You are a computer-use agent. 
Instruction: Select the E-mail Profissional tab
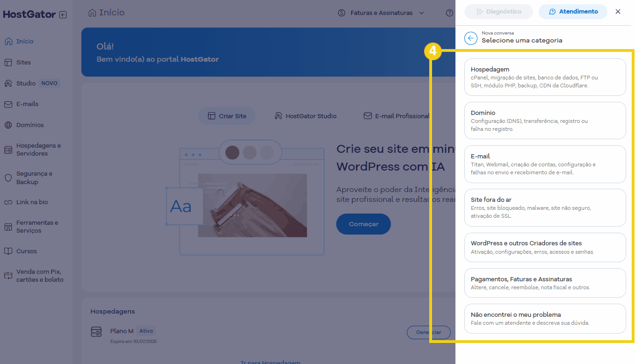397,116
